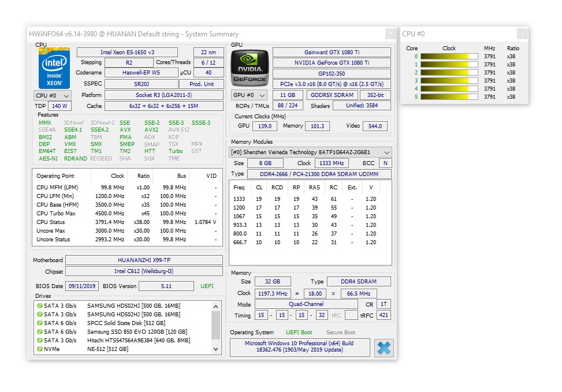Click the GDDR5X SDRAM field
This screenshot has height=392, width=562.
click(332, 95)
